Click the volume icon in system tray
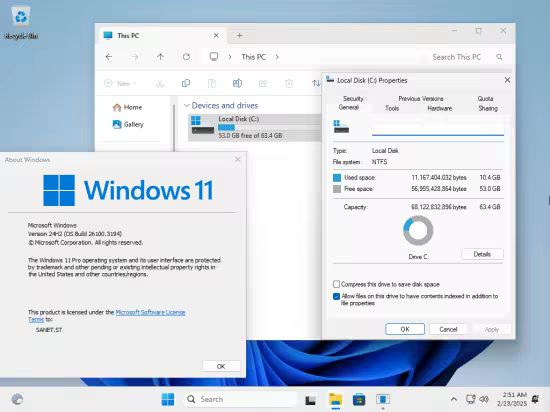This screenshot has height=412, width=550. [484, 399]
